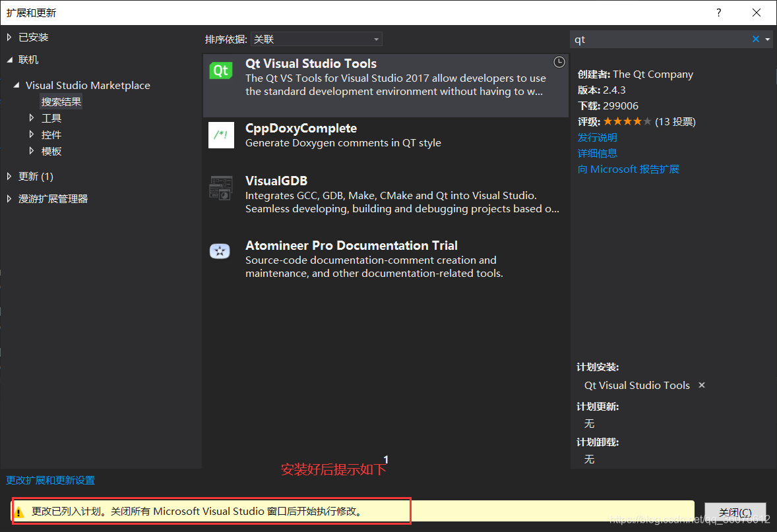The image size is (777, 532).
Task: Click the 关闭(C) button
Action: (735, 512)
